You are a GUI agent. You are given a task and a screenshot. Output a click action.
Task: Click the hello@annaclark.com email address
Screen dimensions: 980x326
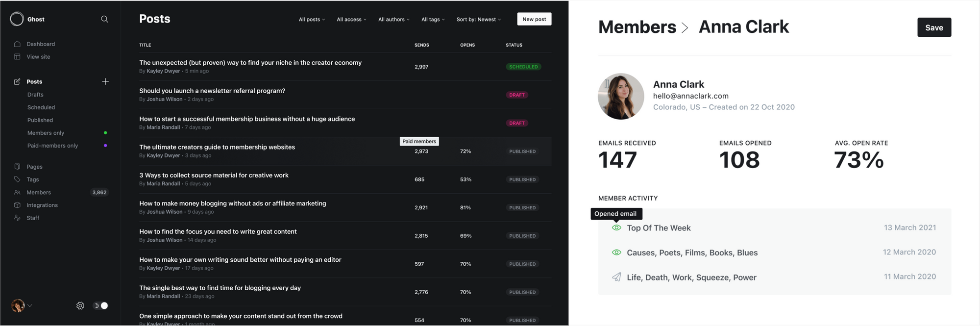pyautogui.click(x=690, y=96)
